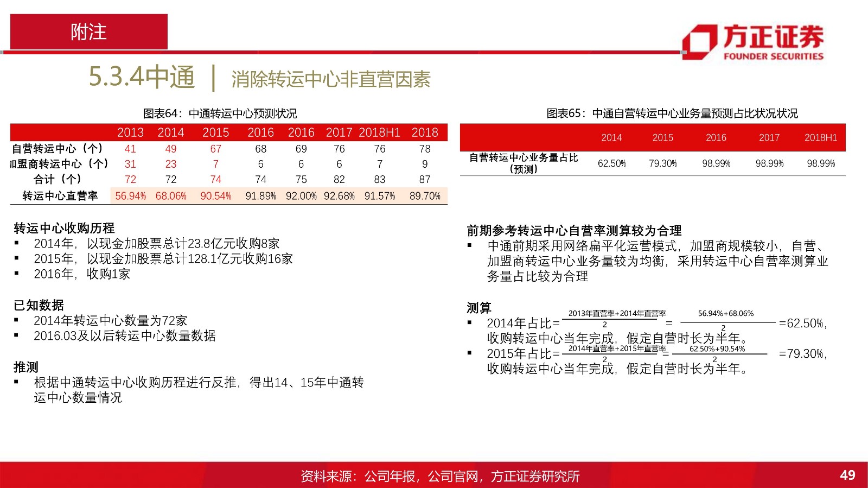Select heading 已知数据
This screenshot has width=868, height=488.
click(39, 305)
